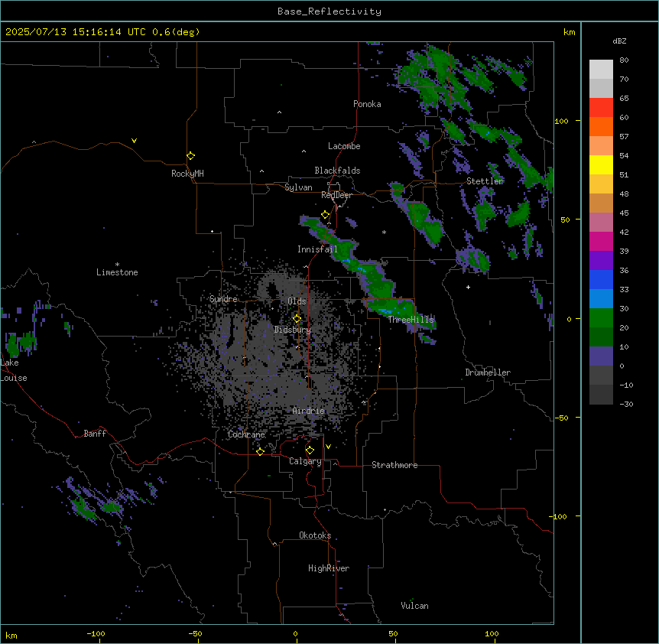Click the bright yellow legend swatch
The width and height of the screenshot is (659, 644).
click(x=601, y=164)
